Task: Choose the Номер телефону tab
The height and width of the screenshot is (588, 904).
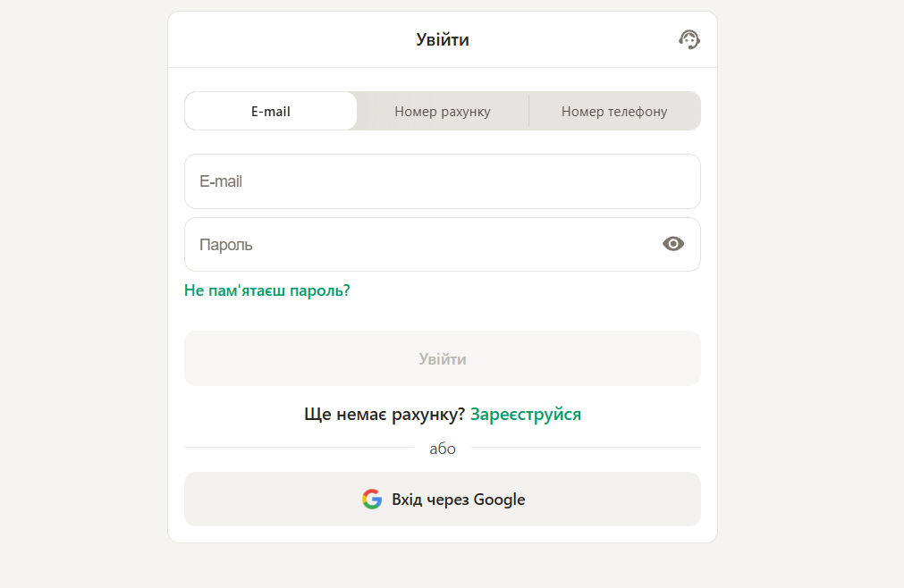Action: (614, 112)
